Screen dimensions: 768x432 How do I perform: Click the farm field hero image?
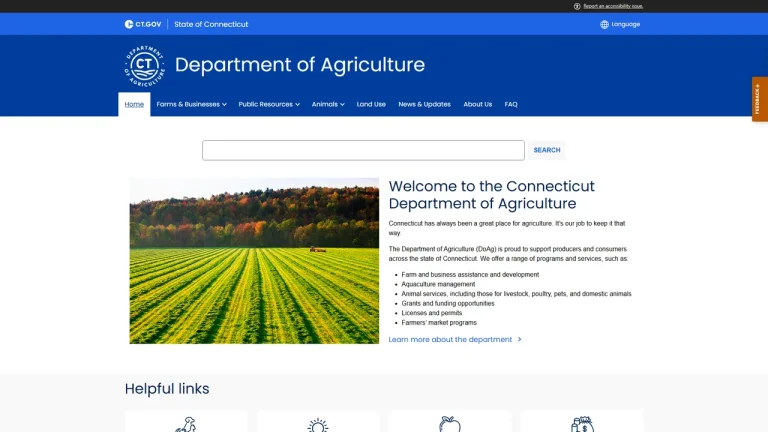(x=254, y=261)
